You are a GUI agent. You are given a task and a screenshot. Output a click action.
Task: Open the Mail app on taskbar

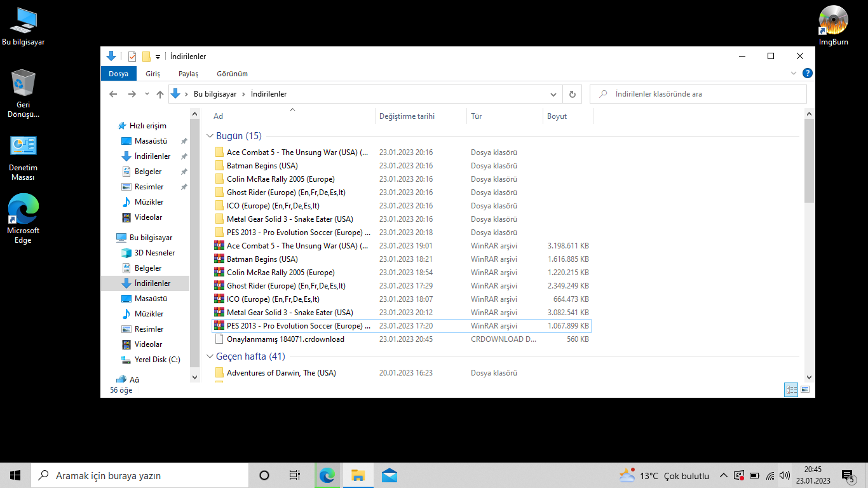pos(389,475)
